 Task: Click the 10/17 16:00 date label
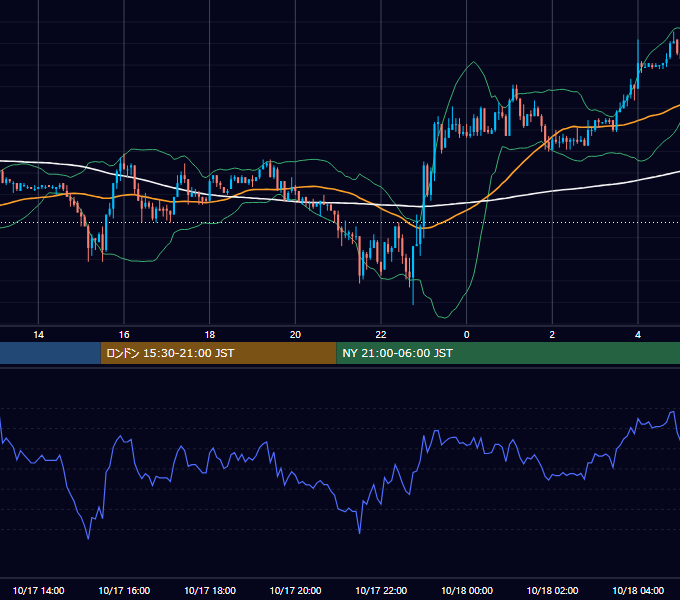click(x=124, y=590)
